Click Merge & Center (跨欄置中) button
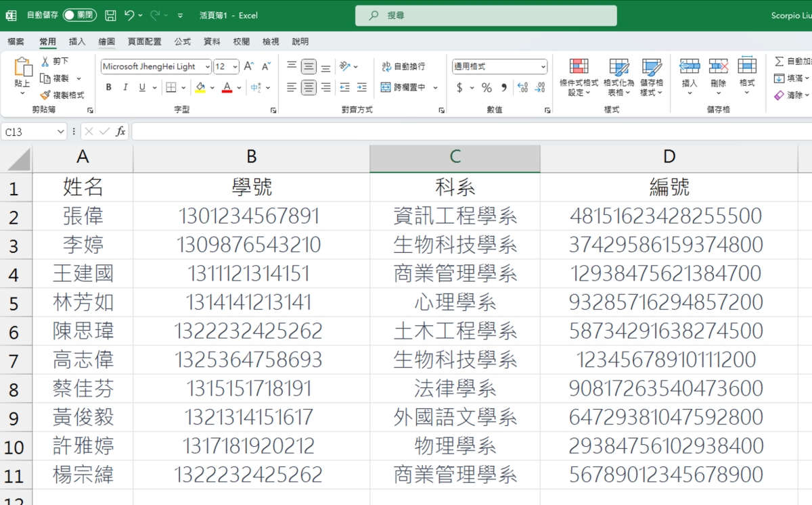The height and width of the screenshot is (505, 812). point(404,87)
